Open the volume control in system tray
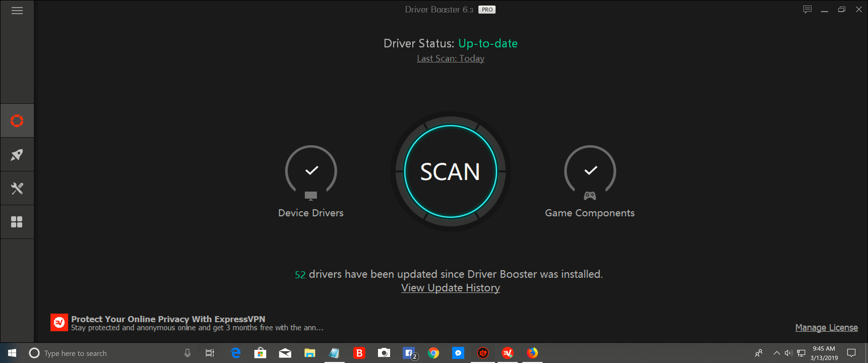This screenshot has height=363, width=868. pos(788,353)
